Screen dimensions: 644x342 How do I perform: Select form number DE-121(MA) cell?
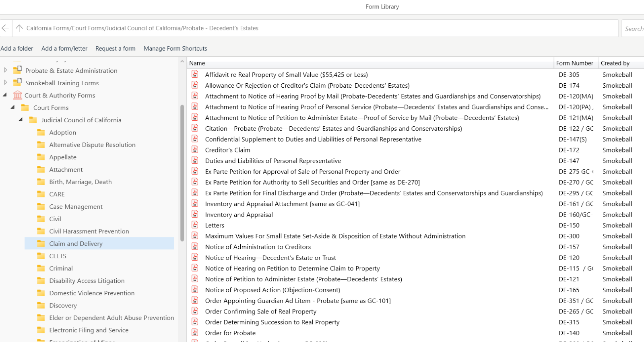coord(576,118)
